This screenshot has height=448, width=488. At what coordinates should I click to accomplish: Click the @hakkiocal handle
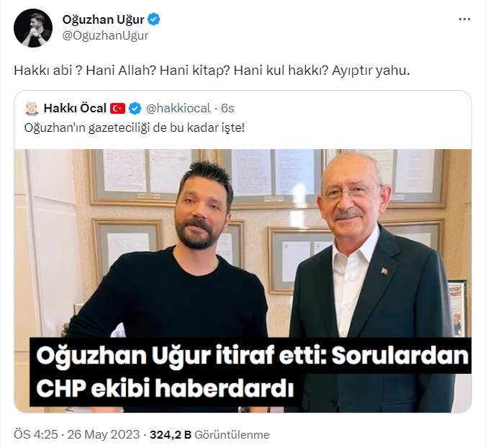point(178,109)
